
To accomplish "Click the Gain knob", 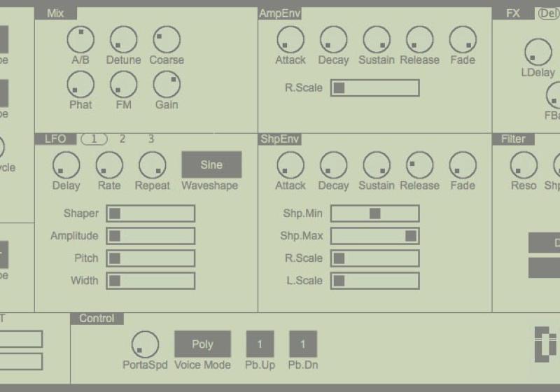I will point(167,85).
